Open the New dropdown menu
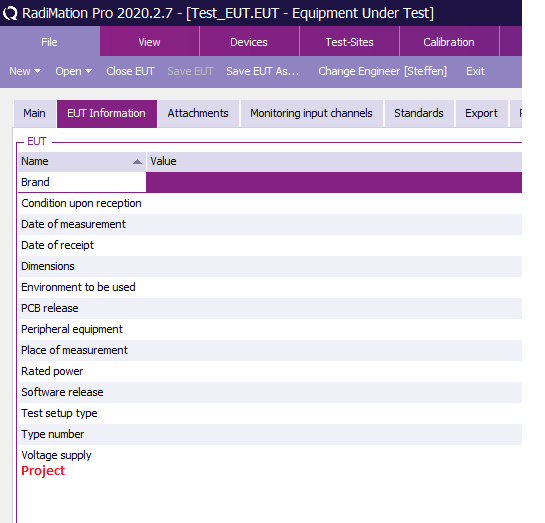This screenshot has height=523, width=545. tap(25, 71)
